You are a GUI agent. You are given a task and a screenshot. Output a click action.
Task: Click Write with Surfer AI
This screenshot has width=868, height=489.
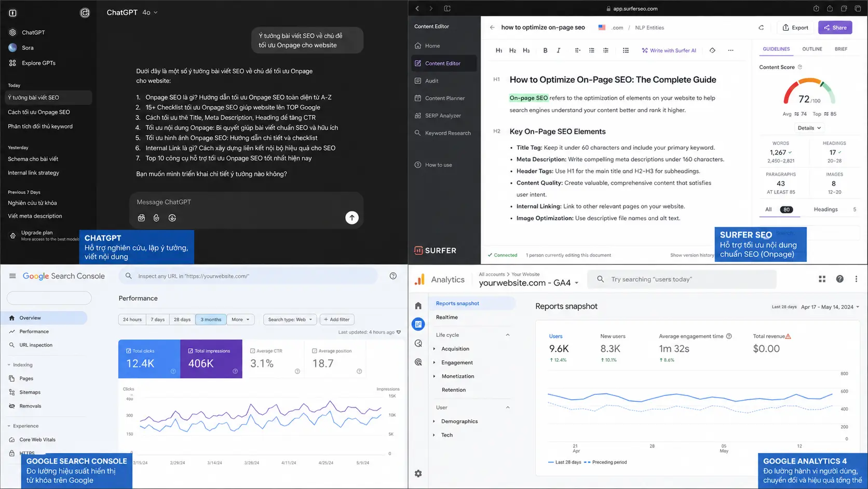[x=669, y=50]
